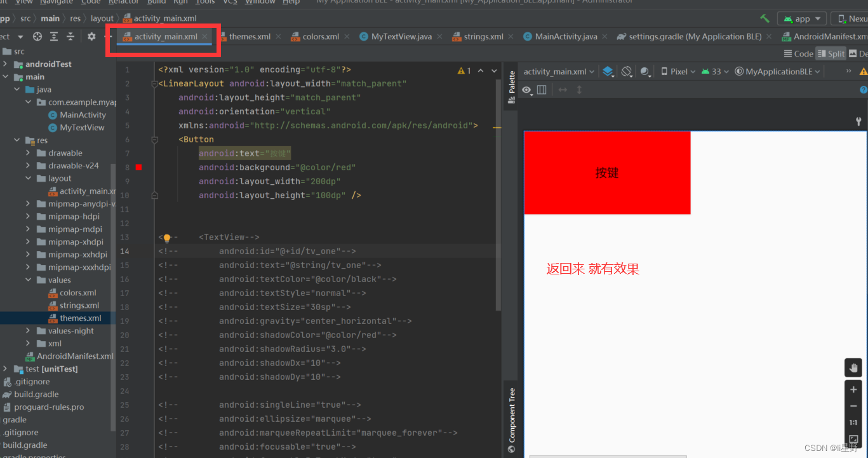Switch editor to Split view mode
This screenshot has width=868, height=458.
pyautogui.click(x=831, y=54)
